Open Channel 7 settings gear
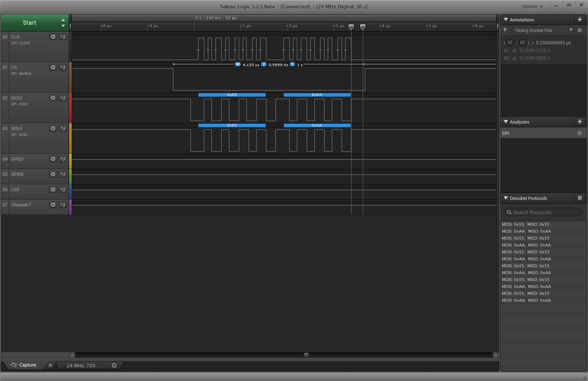The width and height of the screenshot is (588, 381). pyautogui.click(x=53, y=205)
